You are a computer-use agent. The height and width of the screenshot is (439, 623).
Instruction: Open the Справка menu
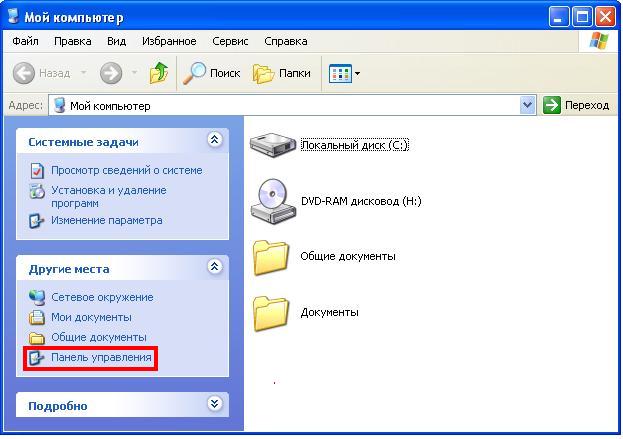(x=286, y=41)
